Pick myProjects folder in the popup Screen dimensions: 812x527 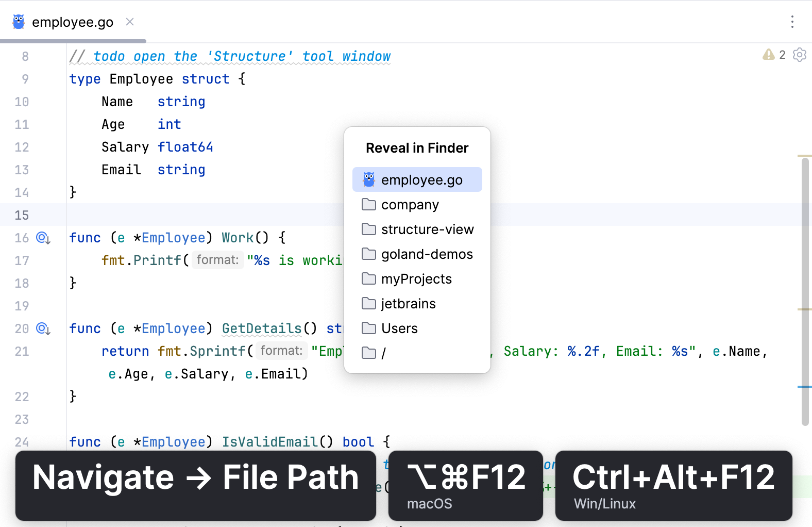(x=416, y=279)
